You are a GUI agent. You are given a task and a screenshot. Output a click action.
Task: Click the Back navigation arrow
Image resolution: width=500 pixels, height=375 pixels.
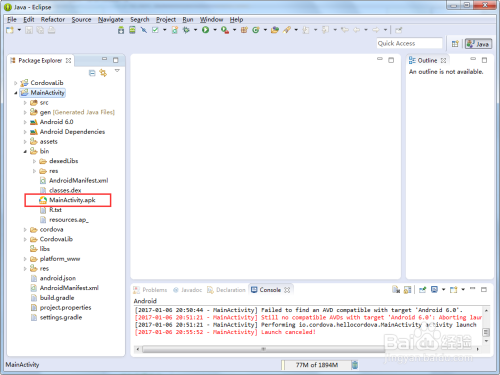pos(357,30)
